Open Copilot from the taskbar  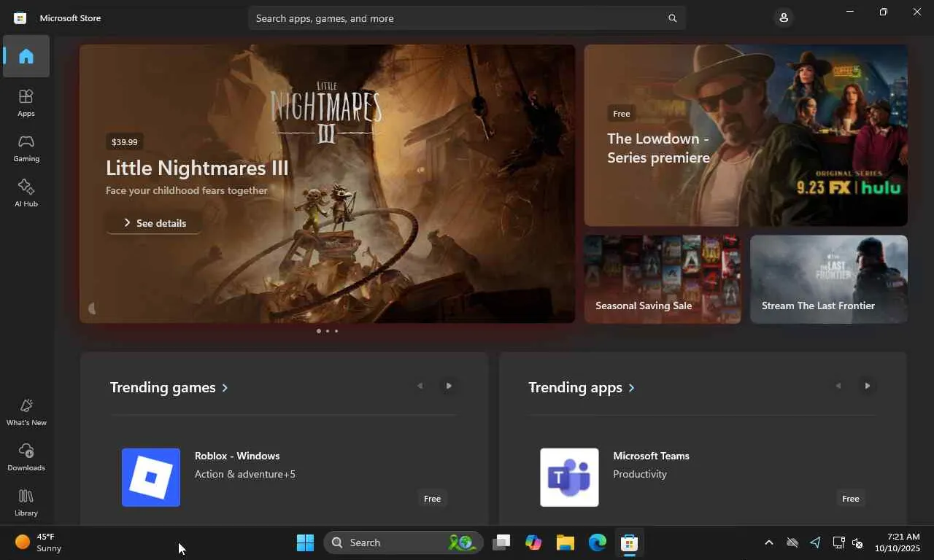pos(533,542)
